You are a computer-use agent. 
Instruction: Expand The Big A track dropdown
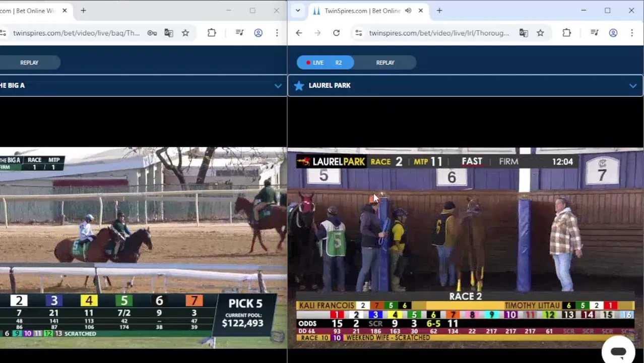(x=278, y=86)
